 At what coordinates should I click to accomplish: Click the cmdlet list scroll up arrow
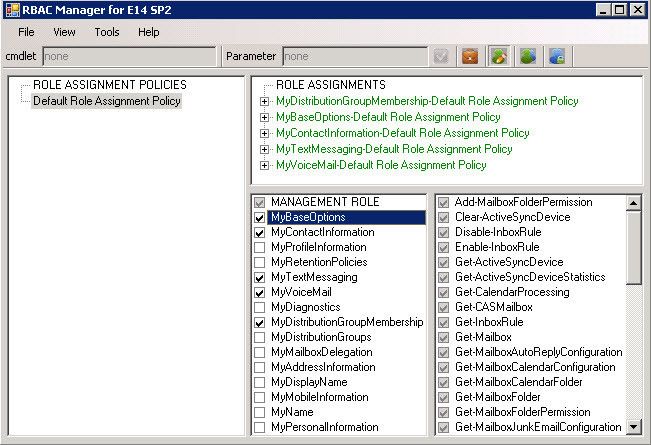point(634,203)
